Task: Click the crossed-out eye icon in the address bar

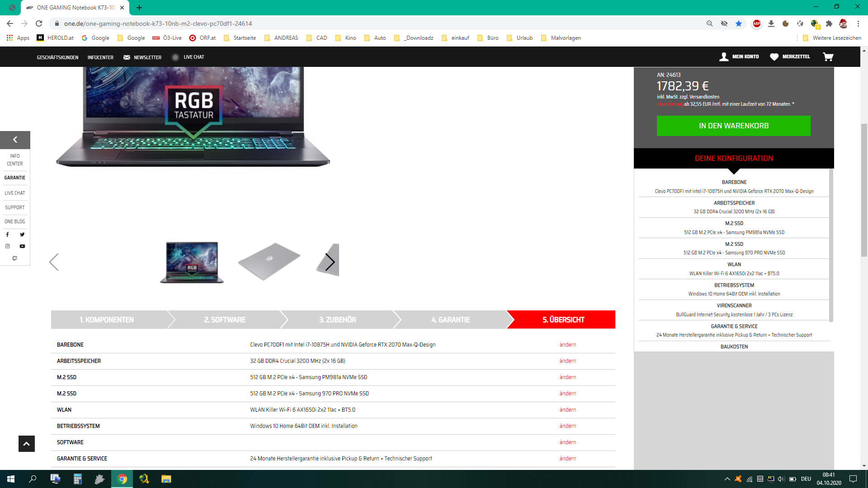Action: pos(724,23)
